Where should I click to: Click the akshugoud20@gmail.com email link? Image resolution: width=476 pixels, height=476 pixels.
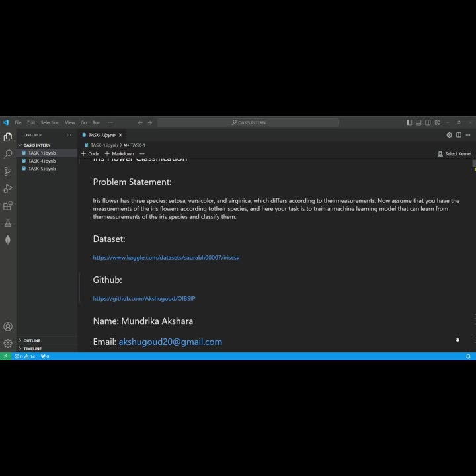pos(170,342)
